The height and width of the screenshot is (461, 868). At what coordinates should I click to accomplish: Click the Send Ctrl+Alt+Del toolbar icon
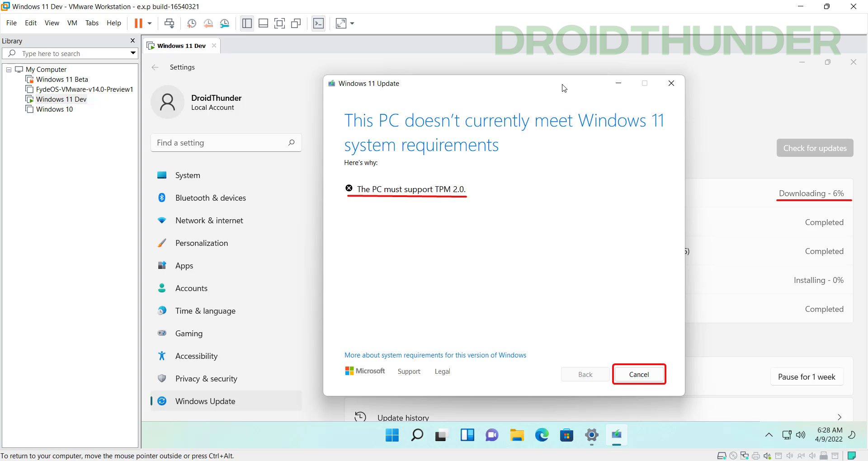pos(169,23)
